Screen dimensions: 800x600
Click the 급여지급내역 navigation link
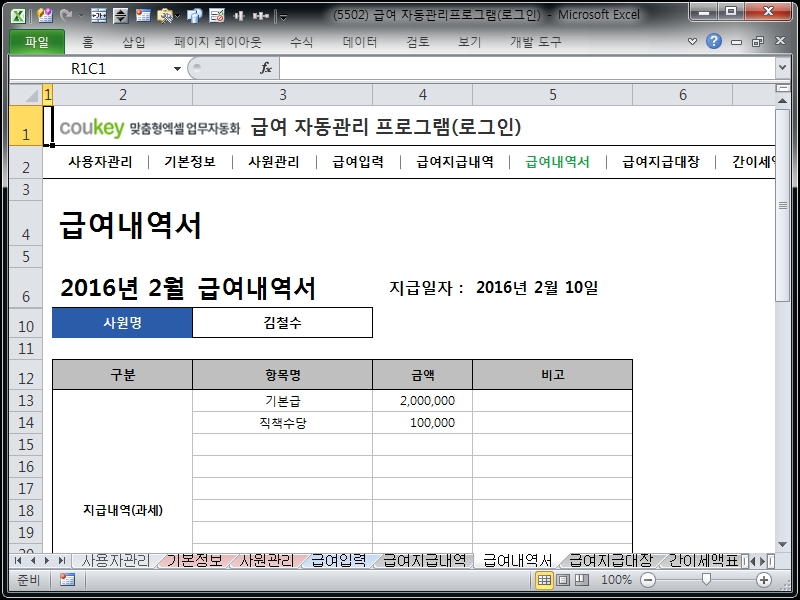coord(455,162)
